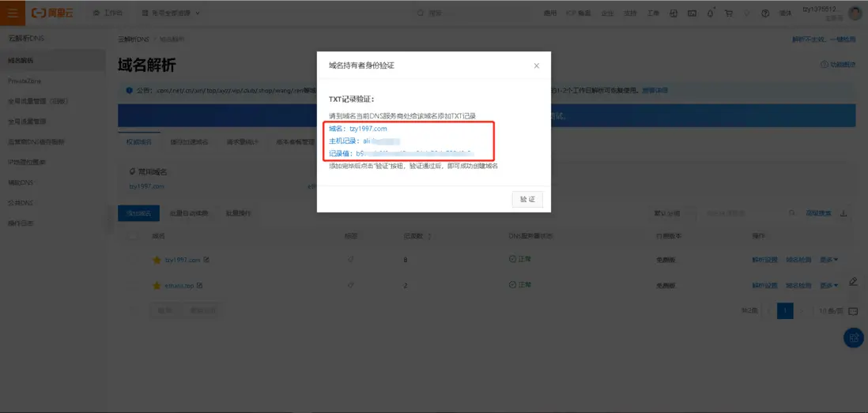Click the search field in the top bar
The image size is (868, 413).
[470, 13]
